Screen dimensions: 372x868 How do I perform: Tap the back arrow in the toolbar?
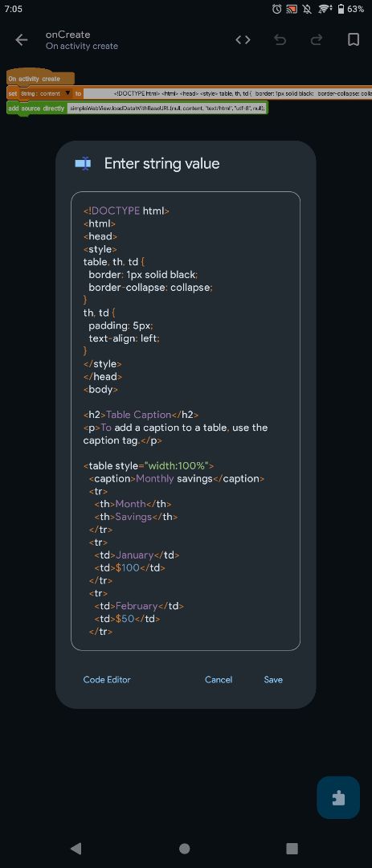[x=22, y=40]
